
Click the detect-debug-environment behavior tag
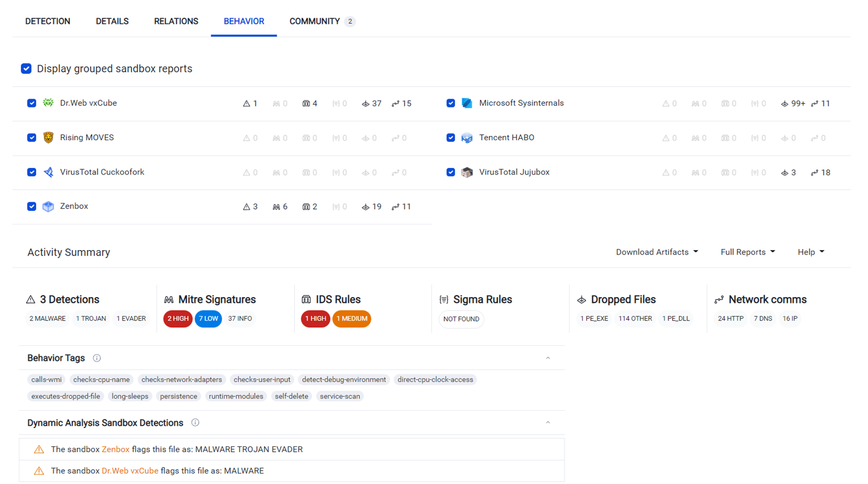pos(344,380)
